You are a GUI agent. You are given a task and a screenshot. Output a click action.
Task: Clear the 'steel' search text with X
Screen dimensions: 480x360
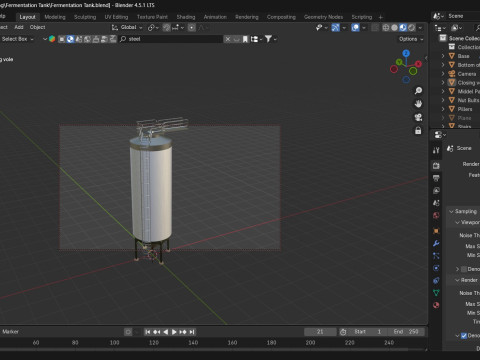[228, 39]
